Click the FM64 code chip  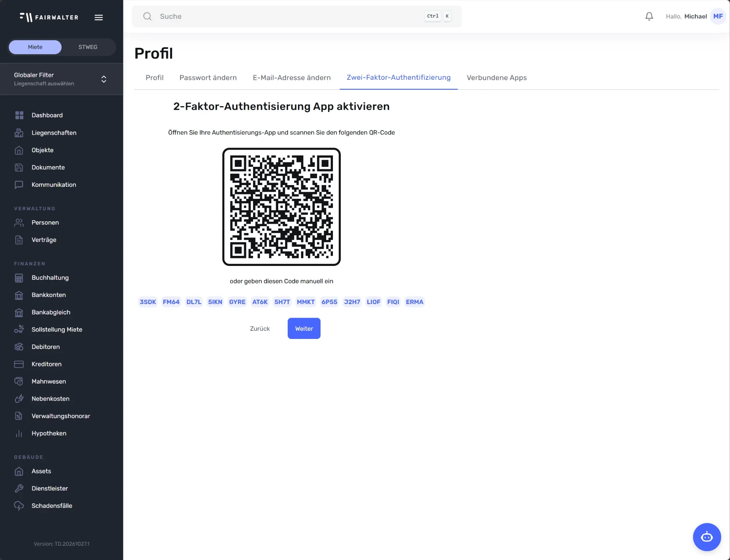(x=171, y=302)
